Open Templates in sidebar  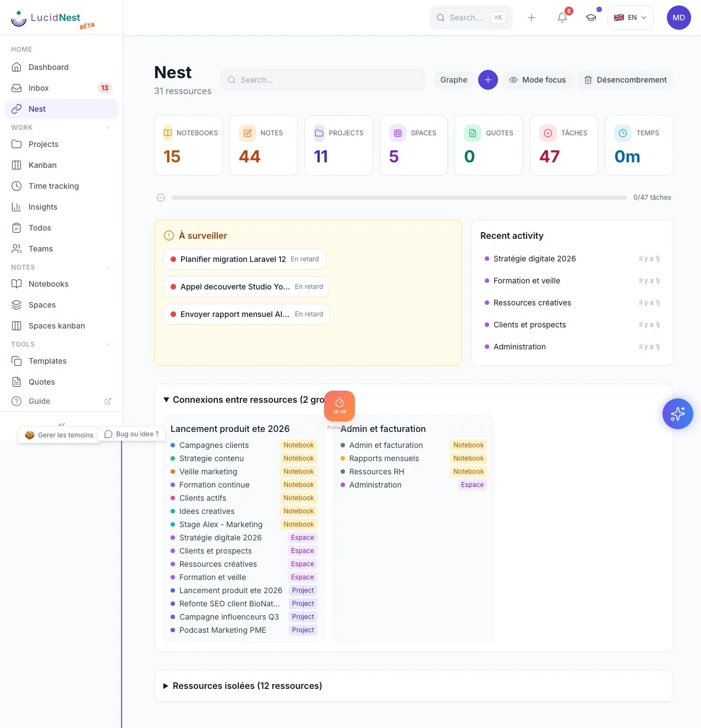pyautogui.click(x=61, y=361)
